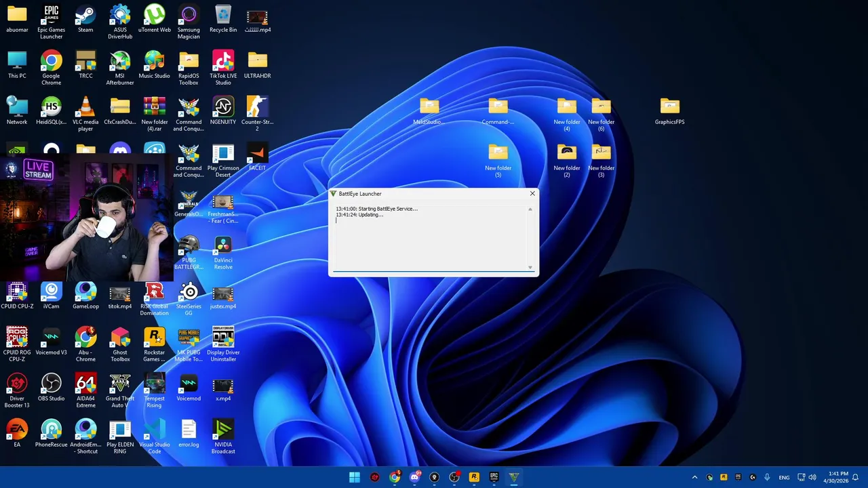The height and width of the screenshot is (488, 868).
Task: Select the GeneralsO... desktop shortcut
Action: (x=189, y=203)
